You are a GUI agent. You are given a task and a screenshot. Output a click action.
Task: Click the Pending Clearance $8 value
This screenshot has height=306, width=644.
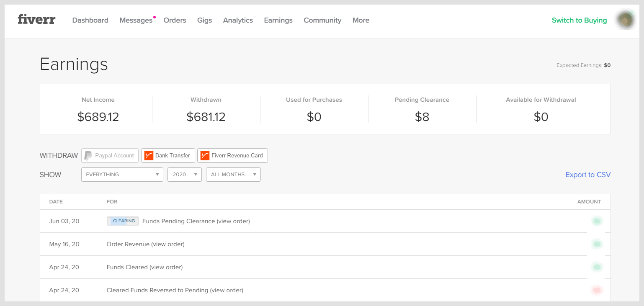(x=422, y=117)
